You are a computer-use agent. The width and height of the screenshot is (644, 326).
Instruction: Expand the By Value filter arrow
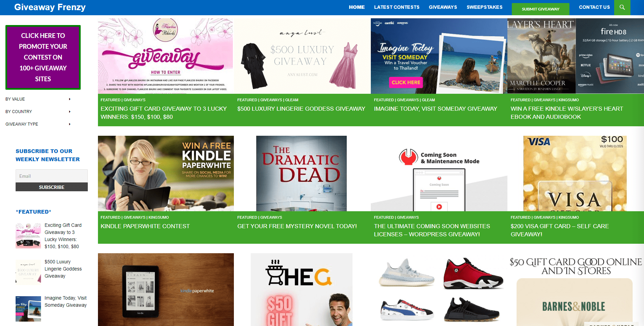[69, 99]
